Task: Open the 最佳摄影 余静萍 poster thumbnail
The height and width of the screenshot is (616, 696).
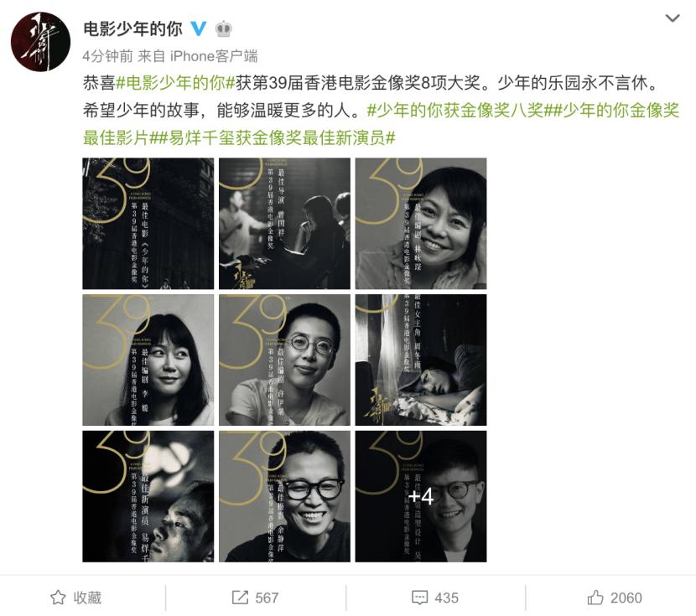Action: 284,496
